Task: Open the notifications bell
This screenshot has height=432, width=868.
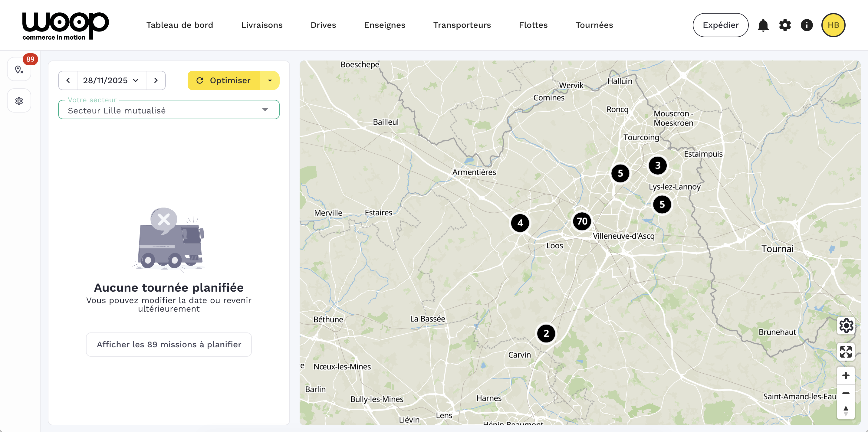Action: coord(763,25)
